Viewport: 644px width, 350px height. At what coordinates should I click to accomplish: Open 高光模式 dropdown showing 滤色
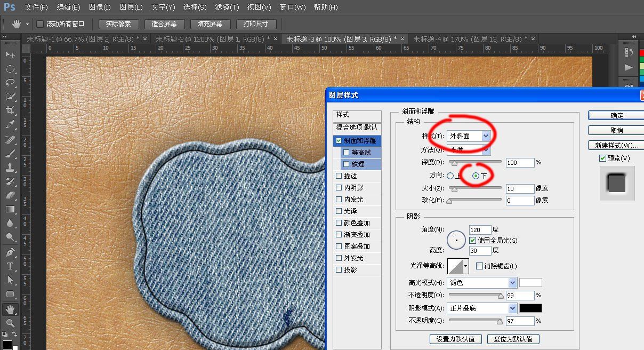(482, 283)
